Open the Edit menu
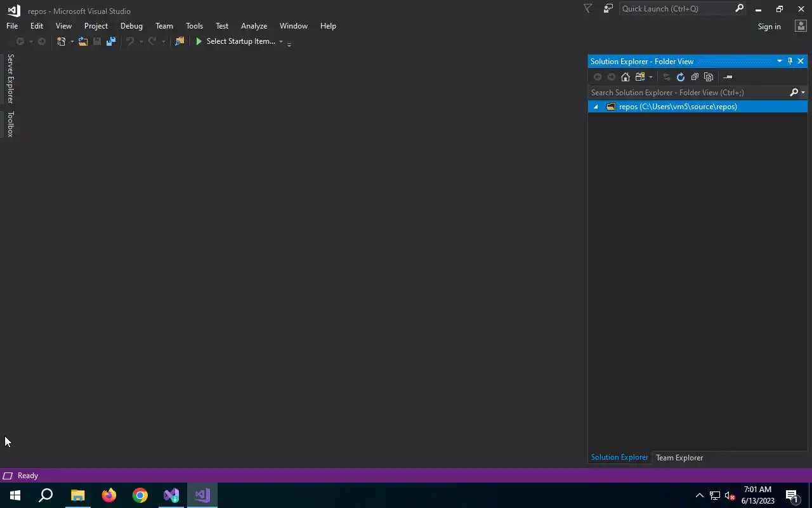The height and width of the screenshot is (508, 812). pyautogui.click(x=37, y=26)
